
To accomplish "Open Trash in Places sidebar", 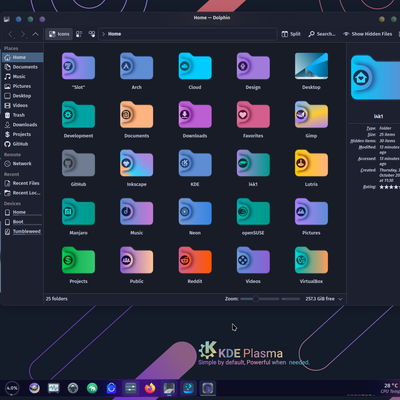I will pos(23,115).
